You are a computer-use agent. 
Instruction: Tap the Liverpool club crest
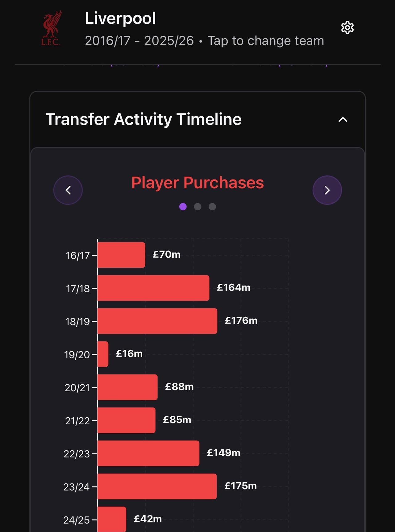tap(51, 28)
